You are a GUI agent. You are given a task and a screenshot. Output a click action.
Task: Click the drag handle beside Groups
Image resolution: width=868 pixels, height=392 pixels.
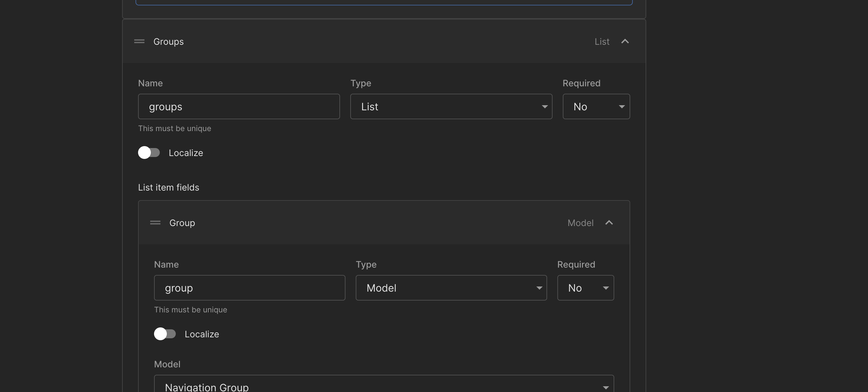point(139,42)
